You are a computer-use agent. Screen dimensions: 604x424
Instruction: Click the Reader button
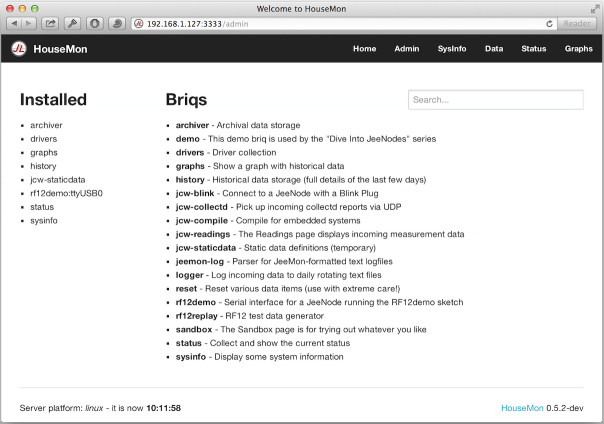[x=577, y=23]
